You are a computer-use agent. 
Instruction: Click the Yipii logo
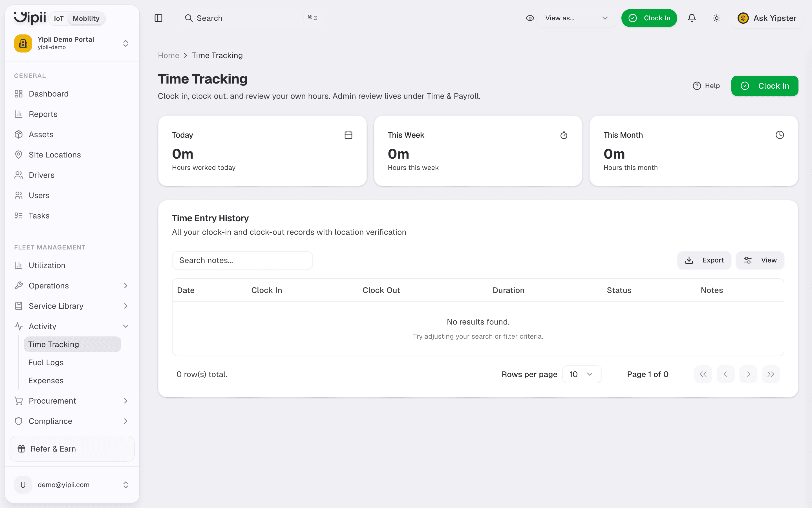30,18
